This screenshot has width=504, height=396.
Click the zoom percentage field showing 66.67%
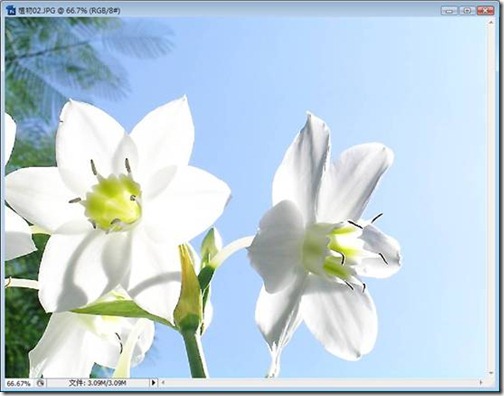(x=19, y=383)
